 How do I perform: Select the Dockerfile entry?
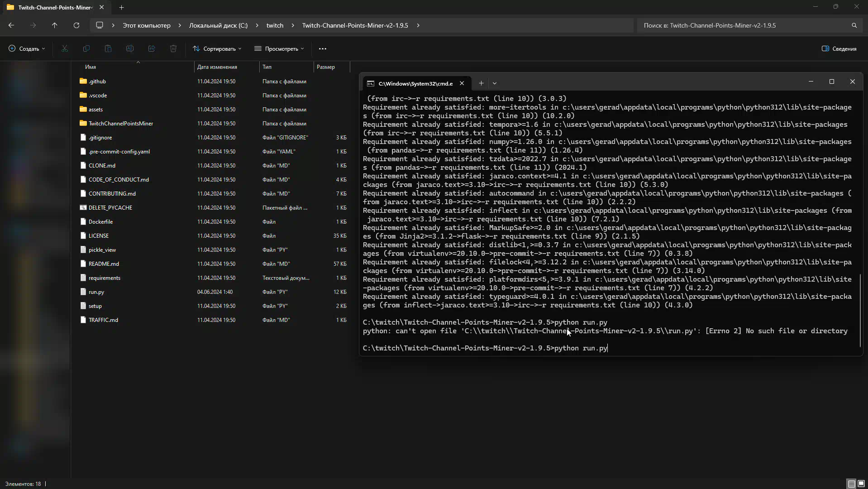click(100, 221)
